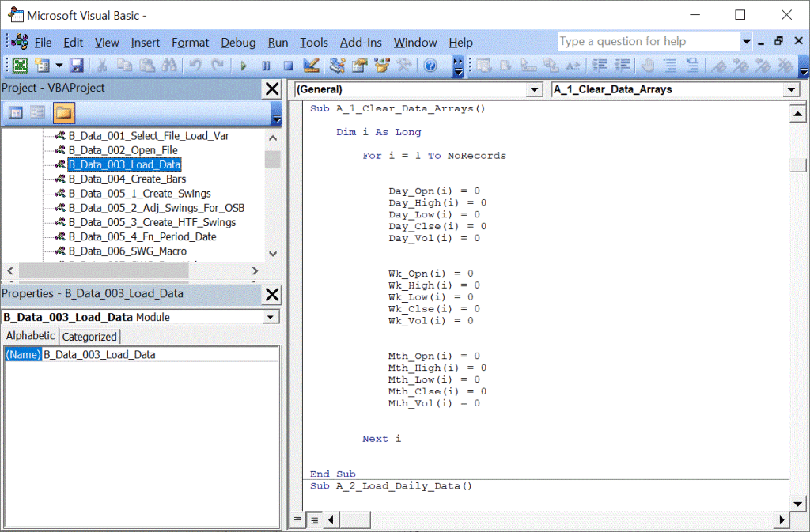Open Standard toolbar options overflow arrow
Screen dimensions: 810x532
coord(458,66)
